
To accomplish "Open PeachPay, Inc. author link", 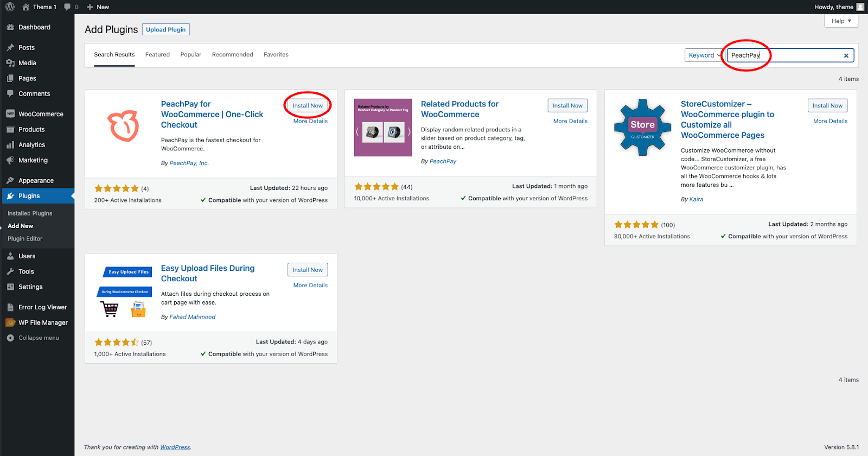I will tap(189, 163).
